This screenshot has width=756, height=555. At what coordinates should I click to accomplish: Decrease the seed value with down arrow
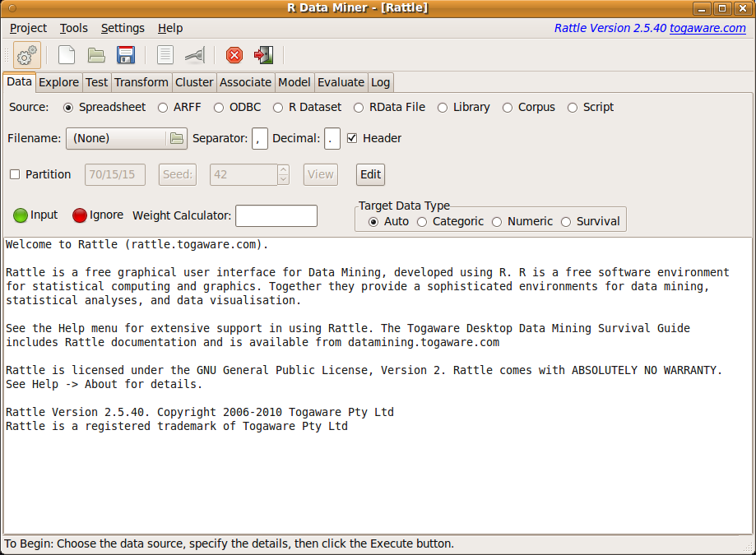point(284,180)
